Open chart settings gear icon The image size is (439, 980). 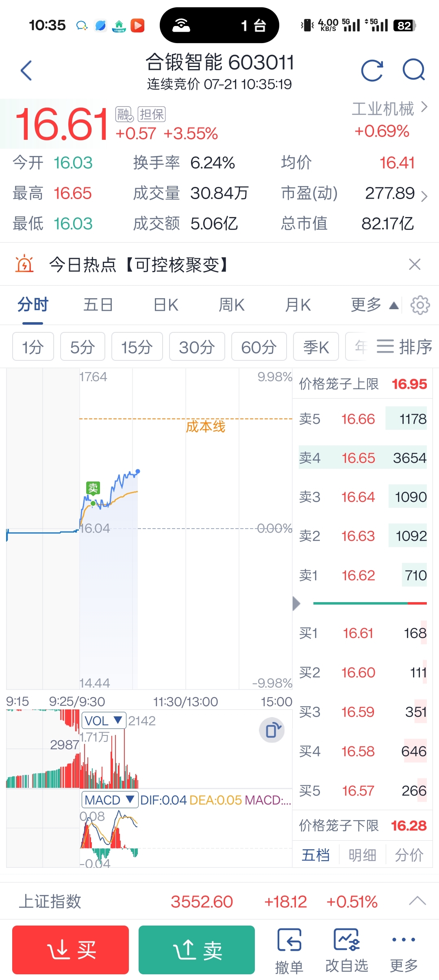(x=420, y=305)
